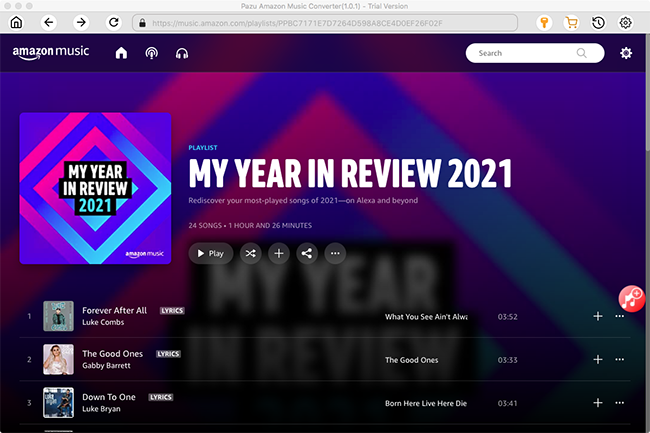This screenshot has width=650, height=433.
Task: Show lyrics badge for Forever After All
Action: [x=172, y=311]
